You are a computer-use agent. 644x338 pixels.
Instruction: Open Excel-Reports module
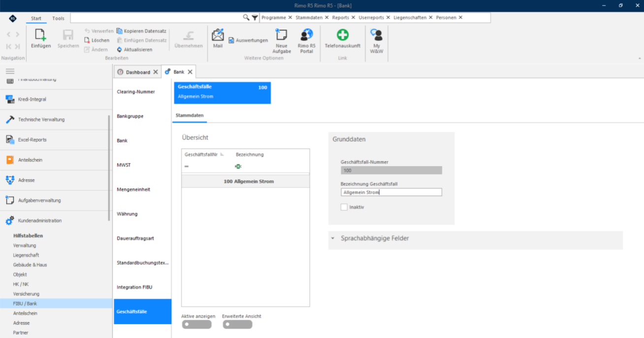pyautogui.click(x=54, y=139)
